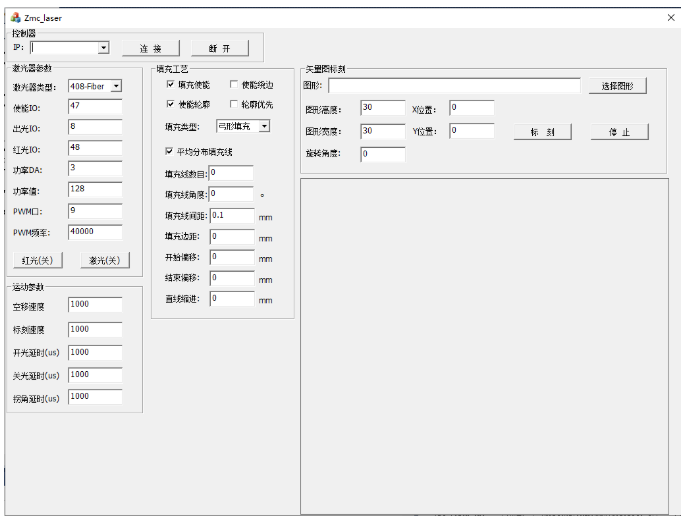Image resolution: width=689 pixels, height=525 pixels.
Task: Uncheck the 填充使能 checkbox
Action: point(170,84)
